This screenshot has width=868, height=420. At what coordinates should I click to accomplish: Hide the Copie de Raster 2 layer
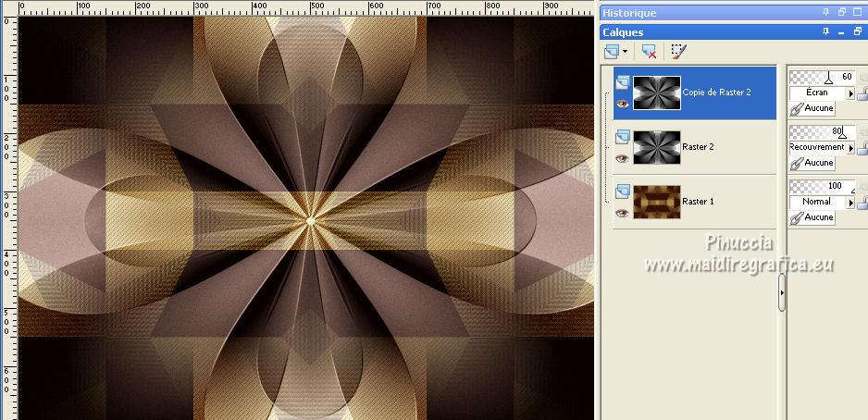623,104
